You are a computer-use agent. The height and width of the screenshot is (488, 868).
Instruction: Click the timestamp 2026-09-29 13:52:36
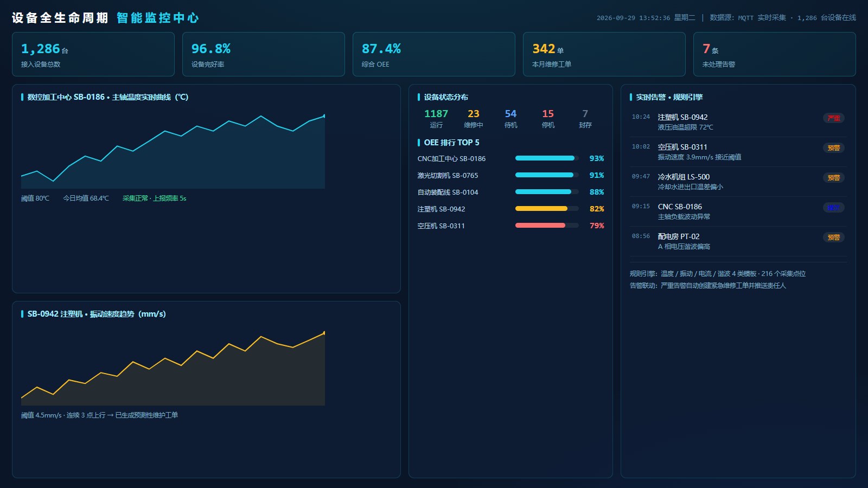point(633,18)
